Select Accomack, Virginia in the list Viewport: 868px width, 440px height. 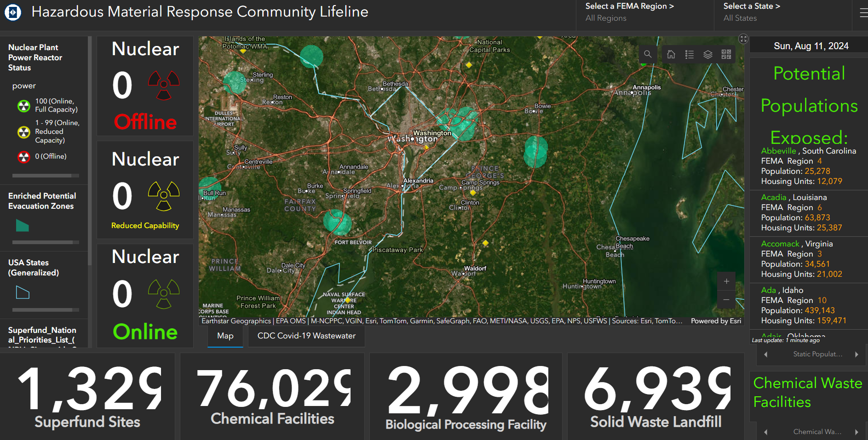[x=809, y=259]
